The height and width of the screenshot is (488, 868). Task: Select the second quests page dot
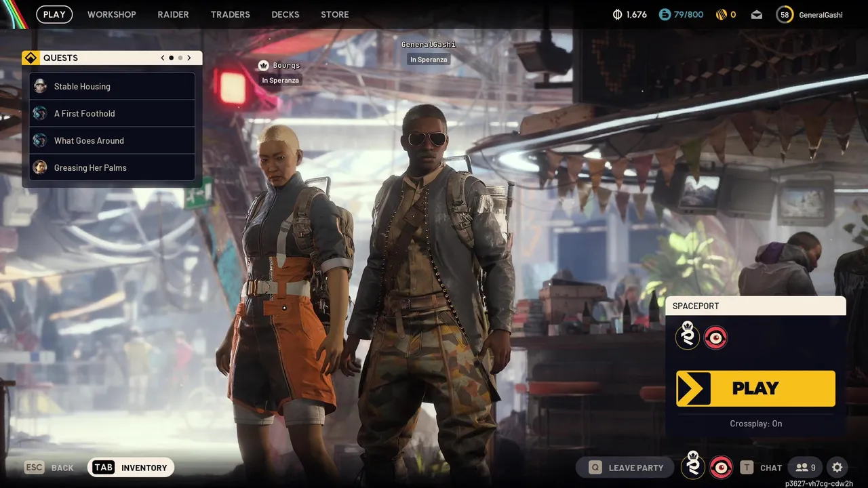pyautogui.click(x=180, y=58)
